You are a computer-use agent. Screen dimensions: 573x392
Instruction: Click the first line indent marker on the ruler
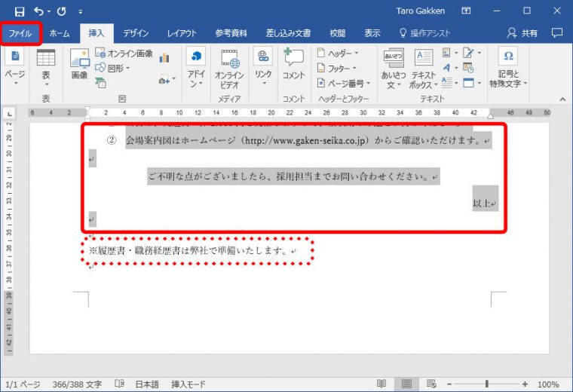point(87,109)
